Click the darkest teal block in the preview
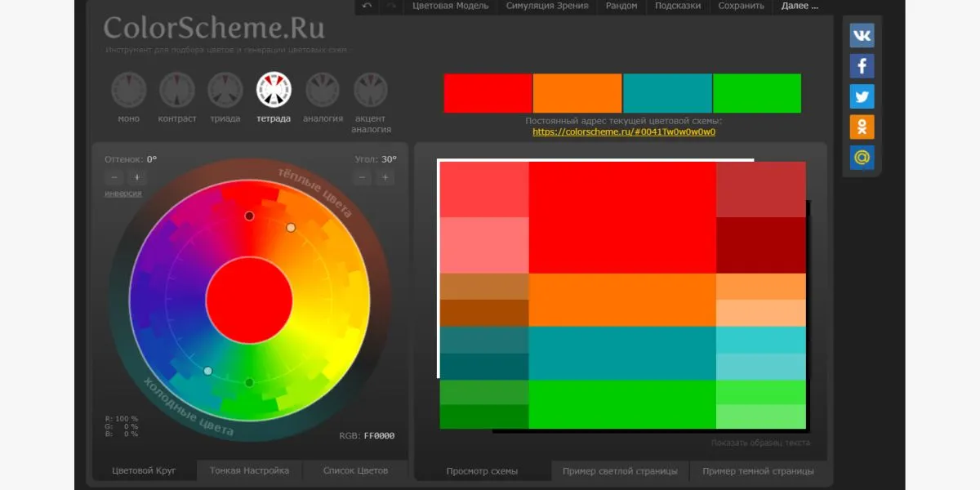The image size is (980, 490). (x=484, y=367)
